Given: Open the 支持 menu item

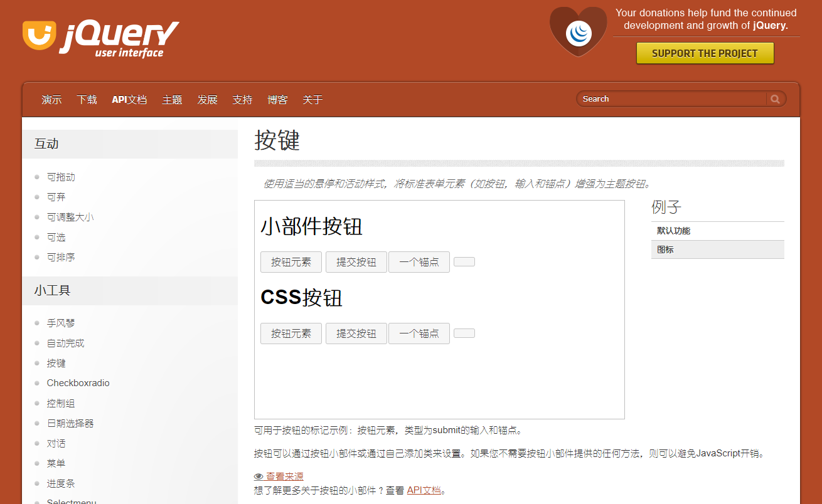Looking at the screenshot, I should pyautogui.click(x=242, y=100).
